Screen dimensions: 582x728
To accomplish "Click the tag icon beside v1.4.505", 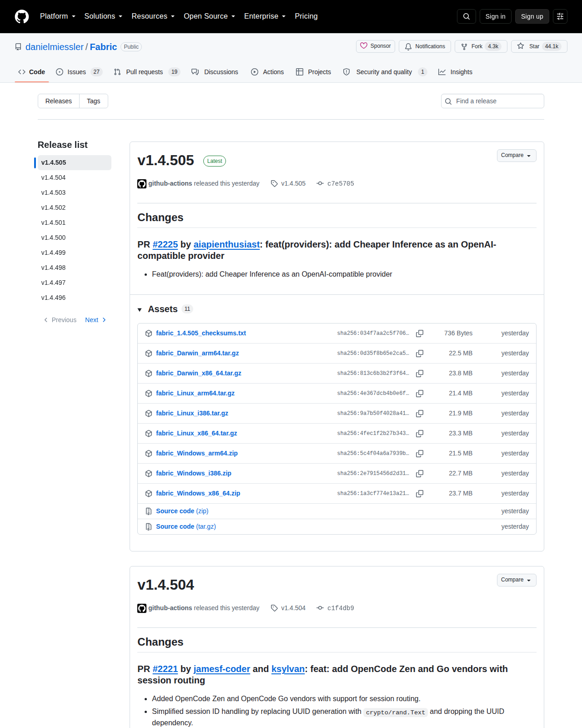I will point(274,183).
